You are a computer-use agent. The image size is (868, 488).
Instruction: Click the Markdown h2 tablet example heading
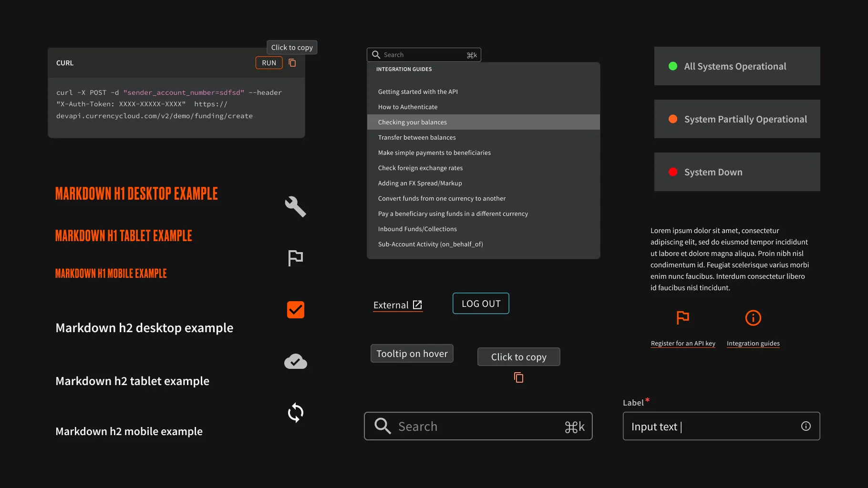133,381
